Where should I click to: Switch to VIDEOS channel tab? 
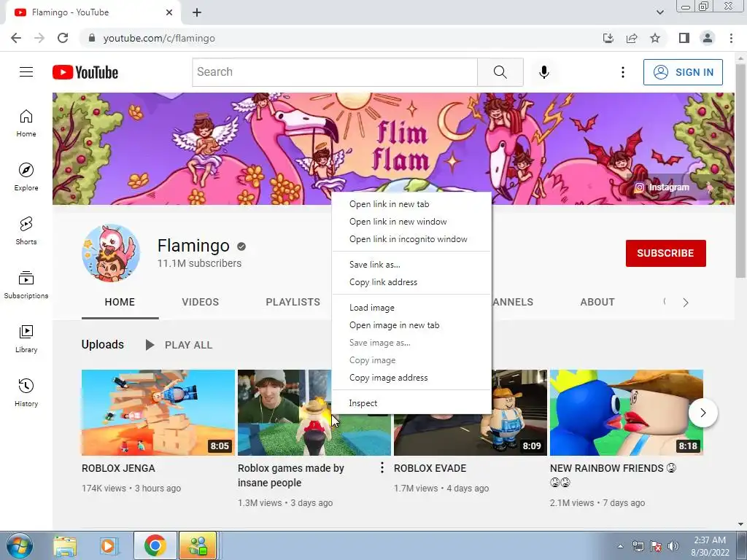[200, 302]
